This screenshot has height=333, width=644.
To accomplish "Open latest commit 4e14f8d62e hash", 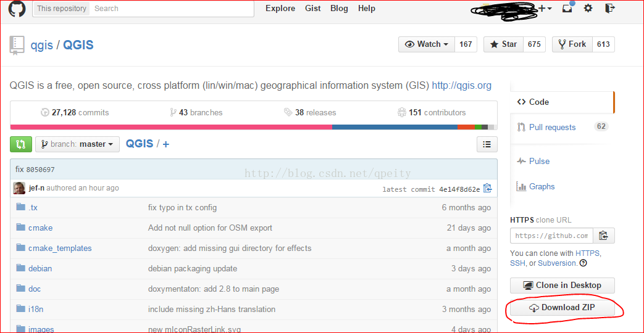I will tap(459, 189).
